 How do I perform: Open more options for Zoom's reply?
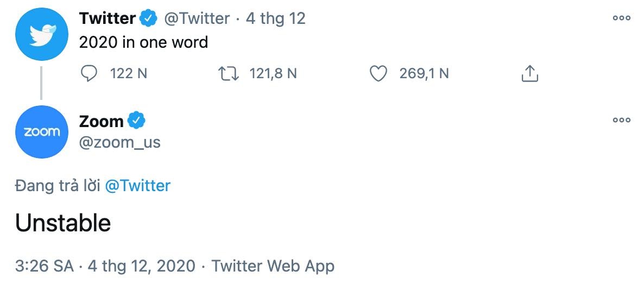click(x=621, y=120)
